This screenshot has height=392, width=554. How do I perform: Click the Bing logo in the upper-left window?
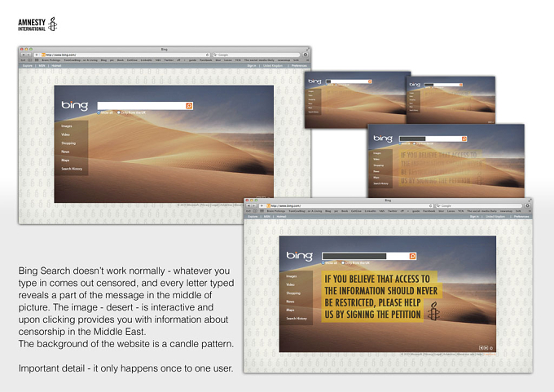click(x=75, y=105)
